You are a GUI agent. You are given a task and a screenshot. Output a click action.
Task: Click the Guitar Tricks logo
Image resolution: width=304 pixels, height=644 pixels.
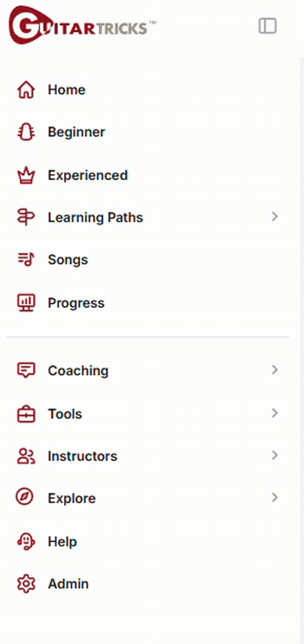pyautogui.click(x=82, y=26)
